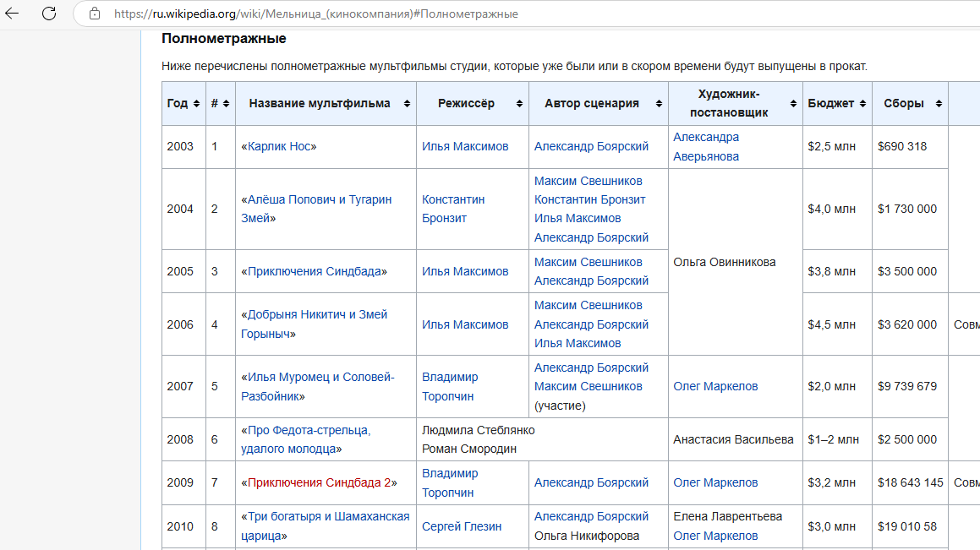980x550 pixels.
Task: Click the $18 643 145 box office value
Action: (910, 482)
